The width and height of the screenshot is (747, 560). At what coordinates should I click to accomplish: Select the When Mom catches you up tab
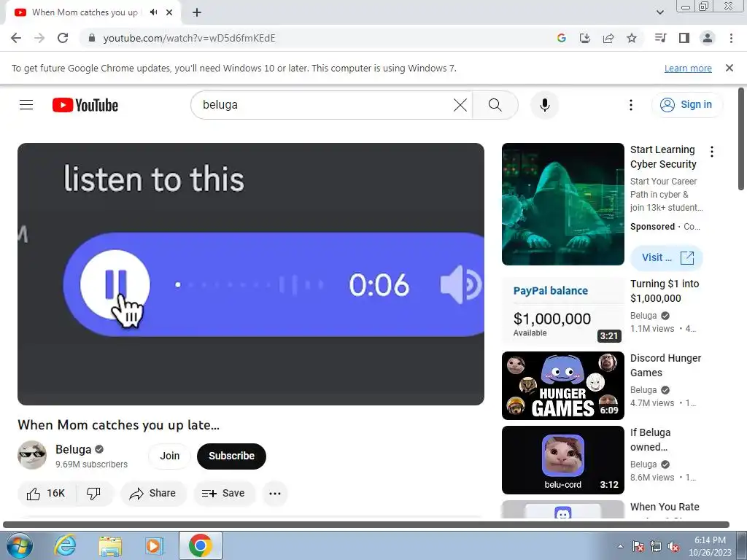85,12
